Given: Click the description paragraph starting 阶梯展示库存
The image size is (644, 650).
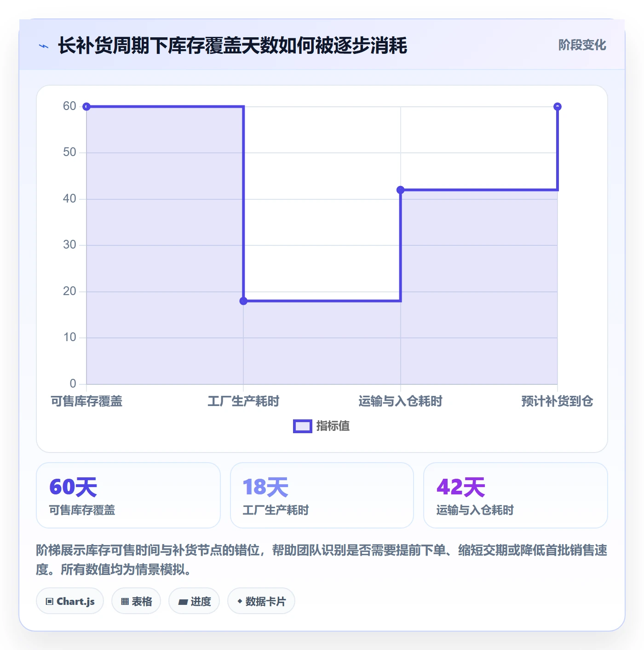Looking at the screenshot, I should point(322,560).
